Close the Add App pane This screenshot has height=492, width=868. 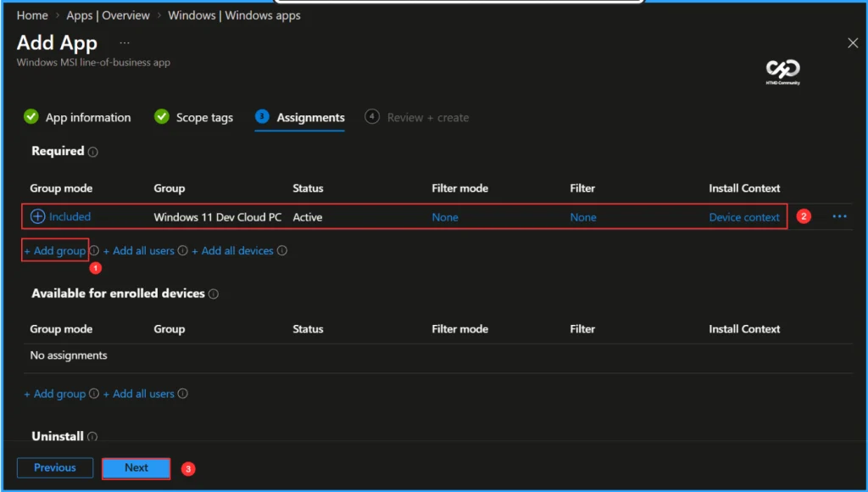point(853,42)
